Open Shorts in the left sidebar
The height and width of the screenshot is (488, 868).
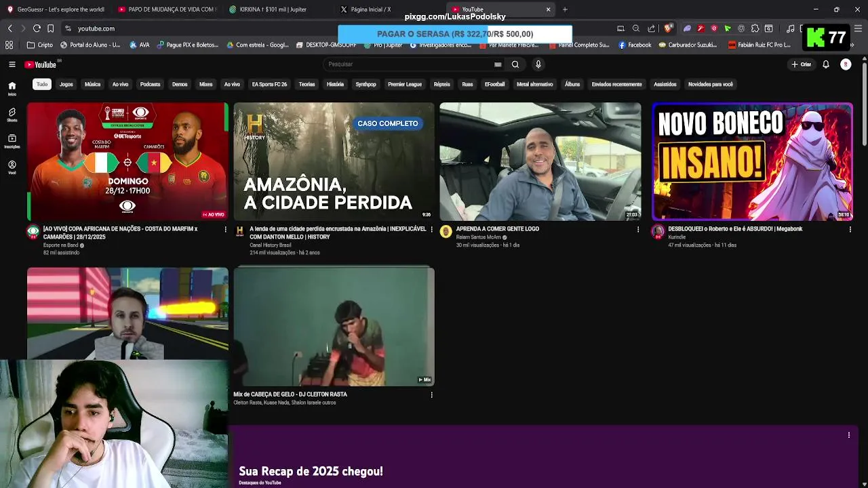pyautogui.click(x=12, y=115)
